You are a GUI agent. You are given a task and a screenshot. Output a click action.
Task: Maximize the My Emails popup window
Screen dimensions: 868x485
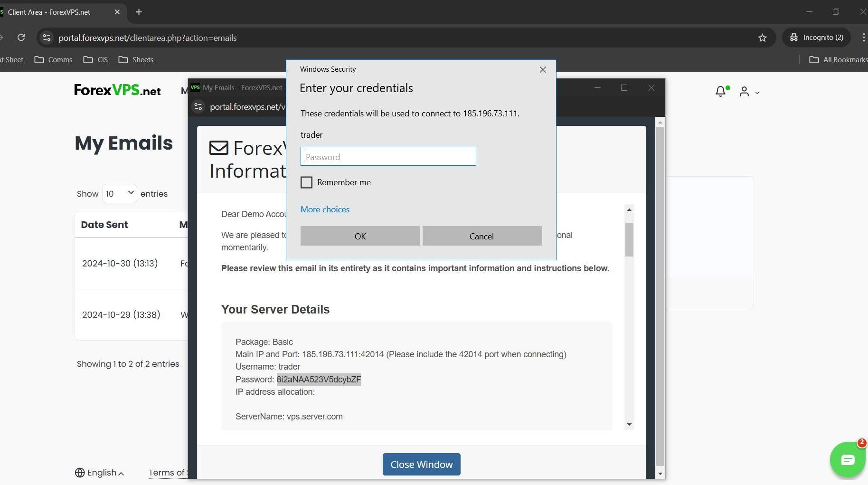point(624,88)
